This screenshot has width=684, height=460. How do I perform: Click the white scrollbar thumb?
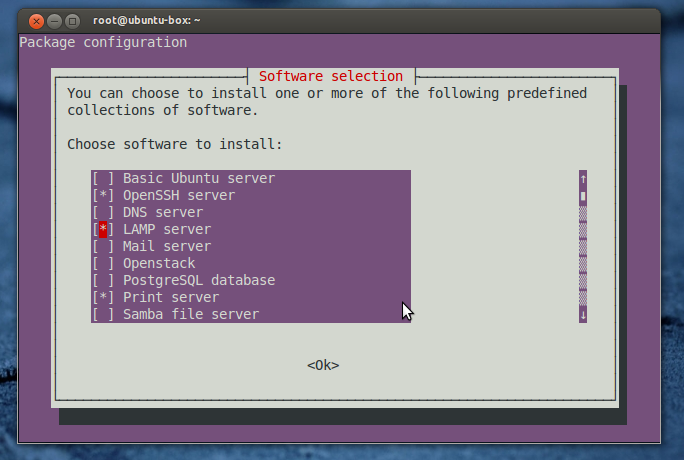(x=583, y=196)
